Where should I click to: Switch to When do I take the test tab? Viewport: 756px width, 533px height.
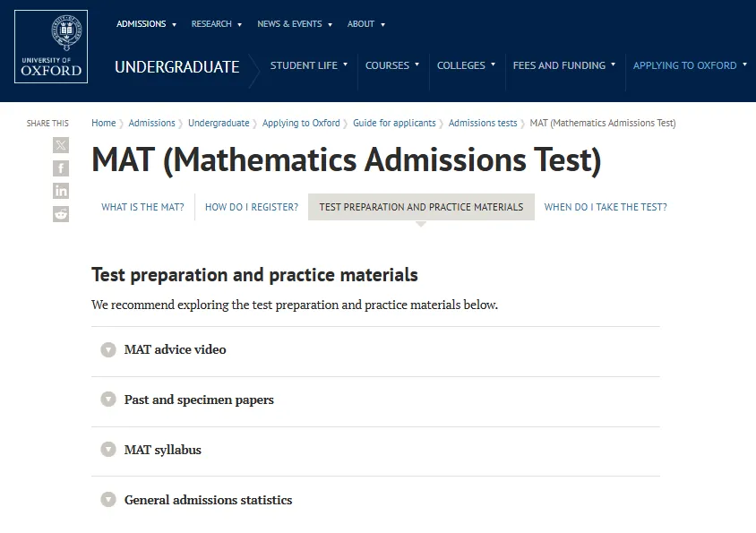[606, 207]
